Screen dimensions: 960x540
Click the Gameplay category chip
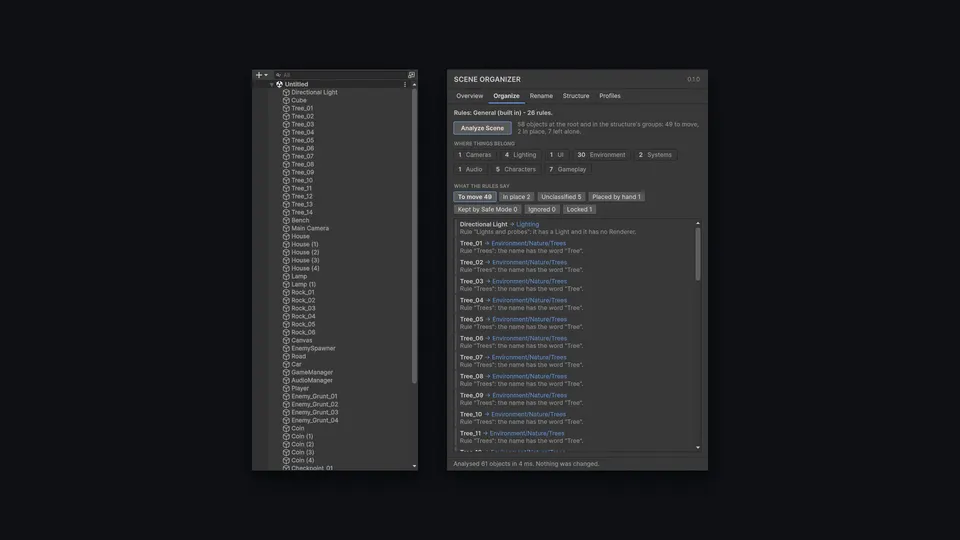[x=568, y=170]
